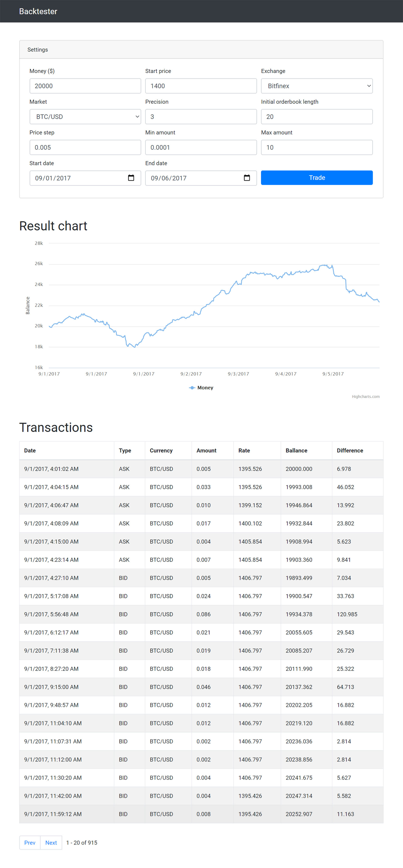This screenshot has width=403, height=868.
Task: Open the Start date calendar picker icon
Action: (x=131, y=177)
